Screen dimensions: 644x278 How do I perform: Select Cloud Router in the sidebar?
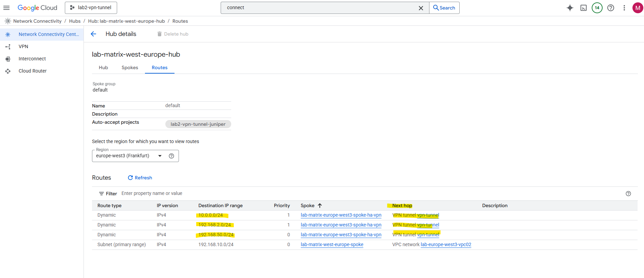point(33,71)
